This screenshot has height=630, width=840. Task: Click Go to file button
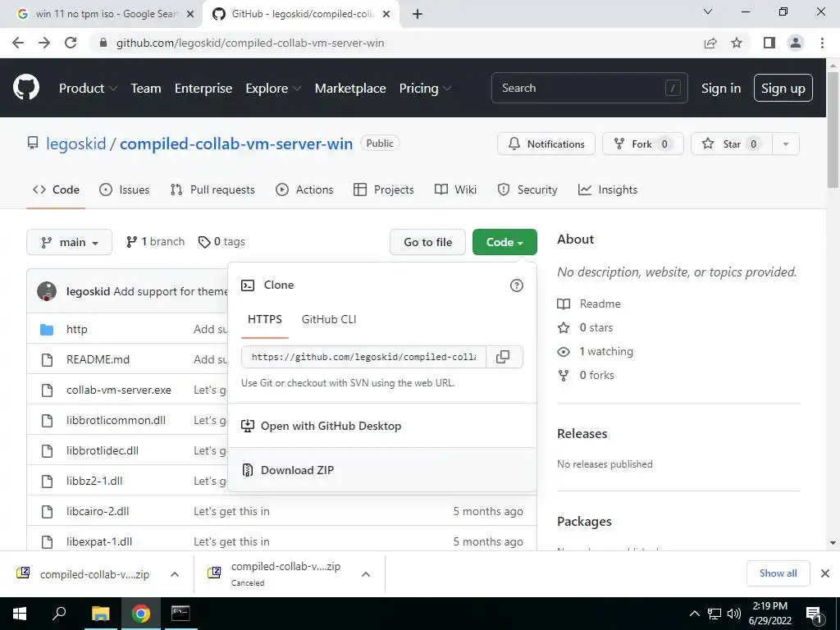coord(427,242)
